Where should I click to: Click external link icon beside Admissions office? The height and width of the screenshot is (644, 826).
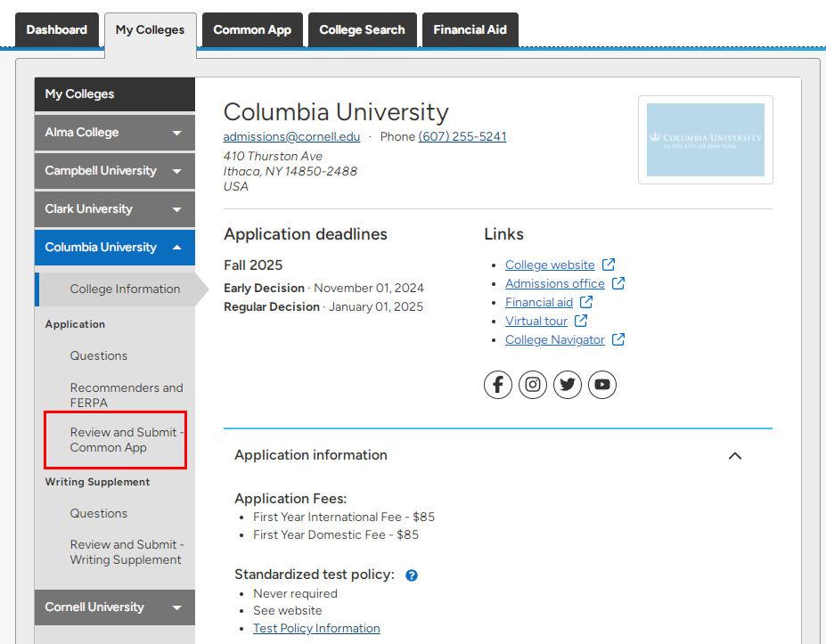pyautogui.click(x=618, y=283)
